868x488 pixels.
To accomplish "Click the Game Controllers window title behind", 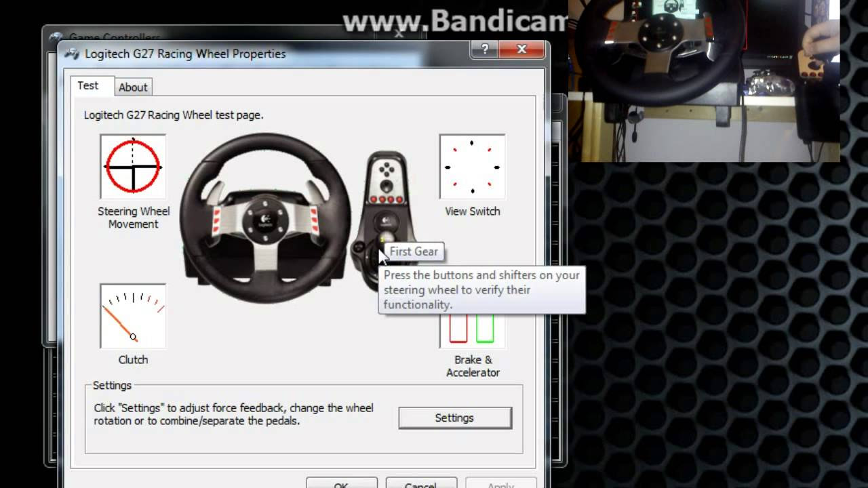I will pos(114,37).
